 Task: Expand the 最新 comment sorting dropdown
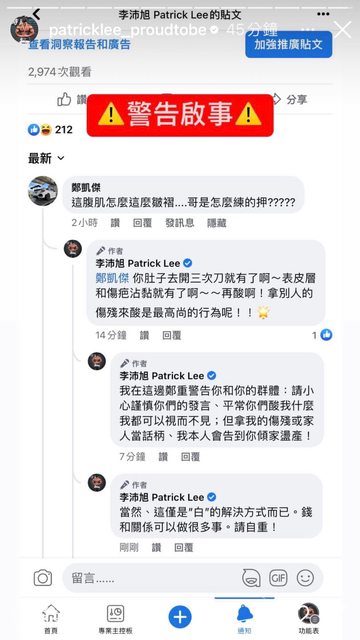[46, 158]
